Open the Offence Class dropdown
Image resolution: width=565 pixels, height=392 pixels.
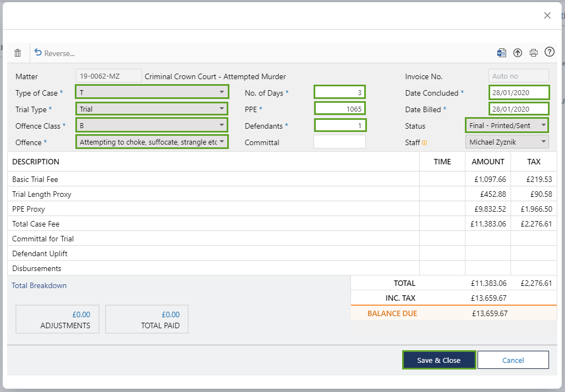click(x=152, y=125)
